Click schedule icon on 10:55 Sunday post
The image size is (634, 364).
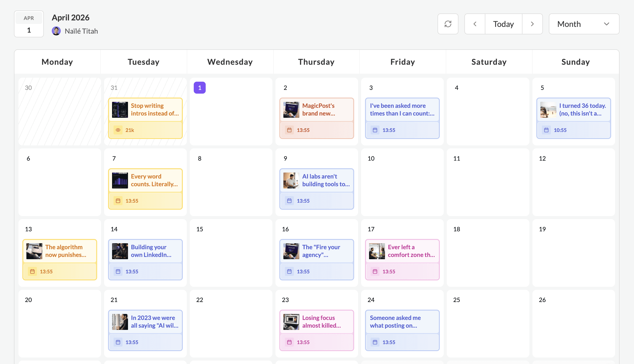point(546,130)
